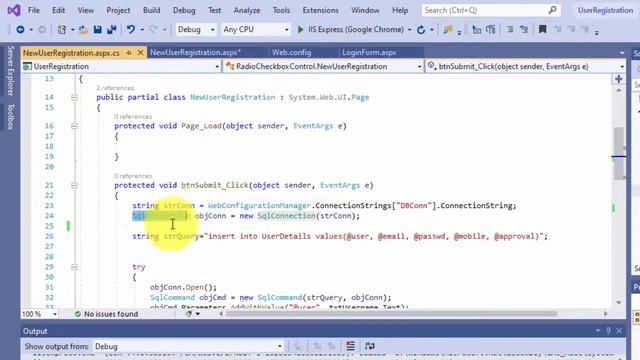Image resolution: width=640 pixels, height=360 pixels.
Task: Click the code cleanup broom icon
Action: click(x=189, y=314)
